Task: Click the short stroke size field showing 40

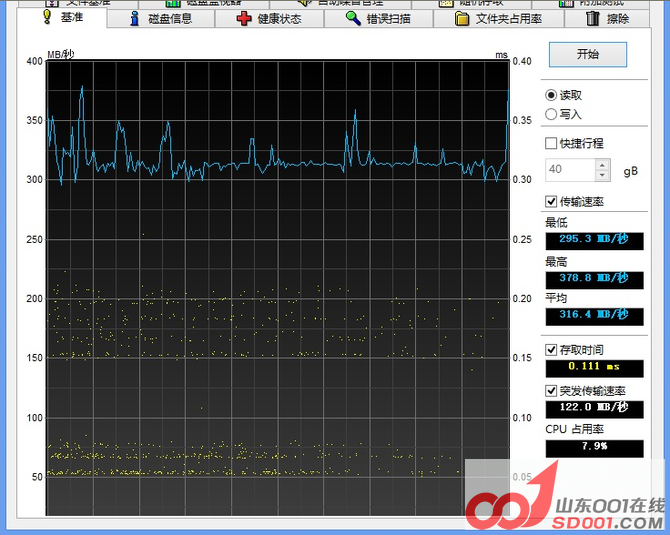Action: coord(570,170)
